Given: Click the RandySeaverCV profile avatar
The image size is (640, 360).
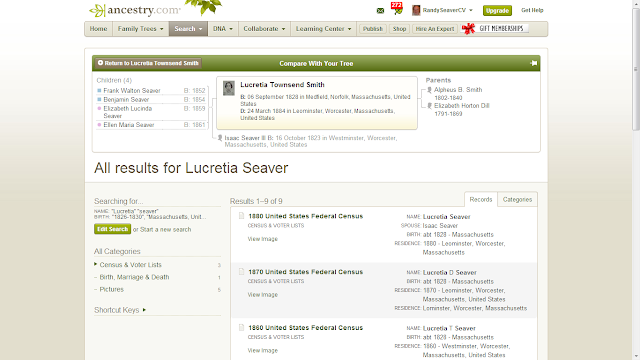Looking at the screenshot, I should [416, 10].
